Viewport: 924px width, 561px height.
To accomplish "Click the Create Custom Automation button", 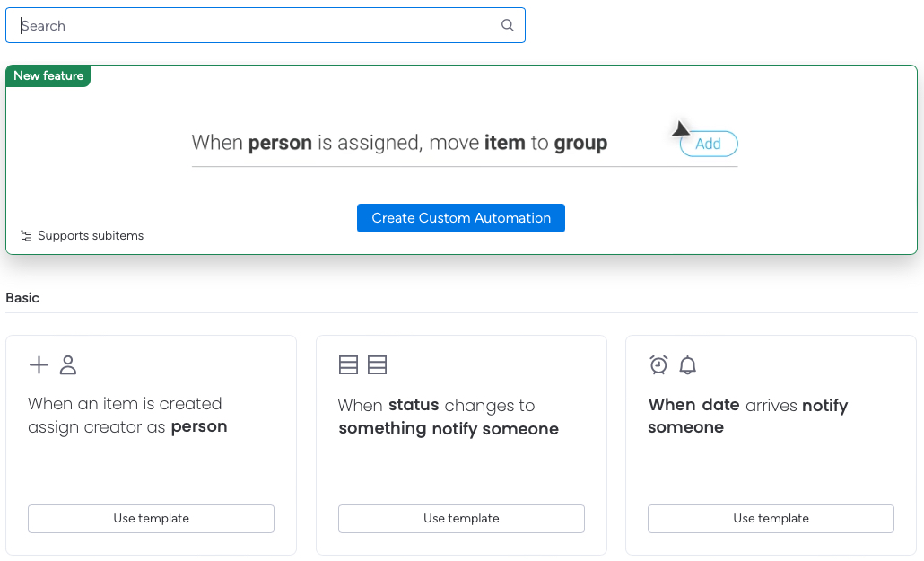I will [x=460, y=217].
